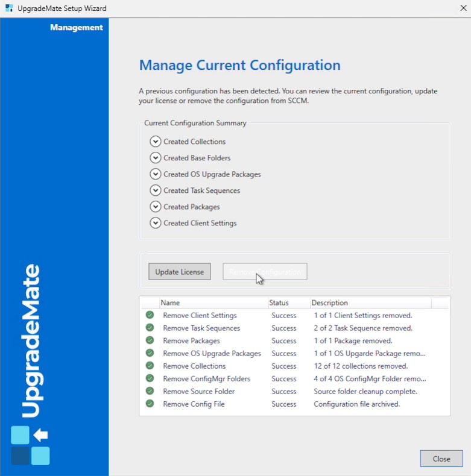Sort the list by the Name column header
Image resolution: width=471 pixels, height=476 pixels.
[x=213, y=302]
